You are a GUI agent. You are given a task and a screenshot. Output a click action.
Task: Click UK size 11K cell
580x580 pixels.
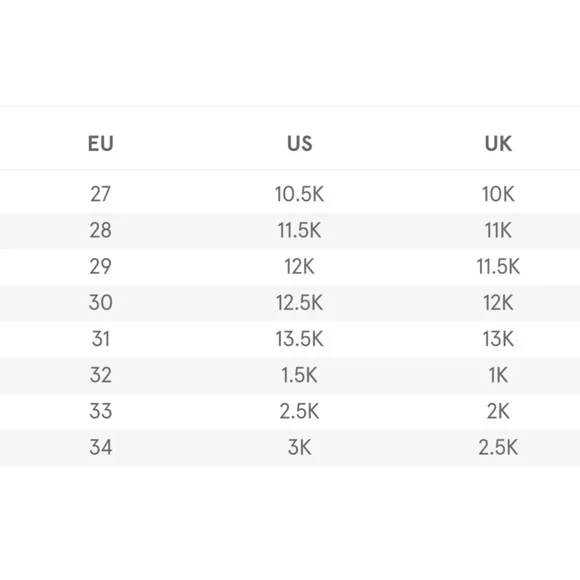pos(498,230)
